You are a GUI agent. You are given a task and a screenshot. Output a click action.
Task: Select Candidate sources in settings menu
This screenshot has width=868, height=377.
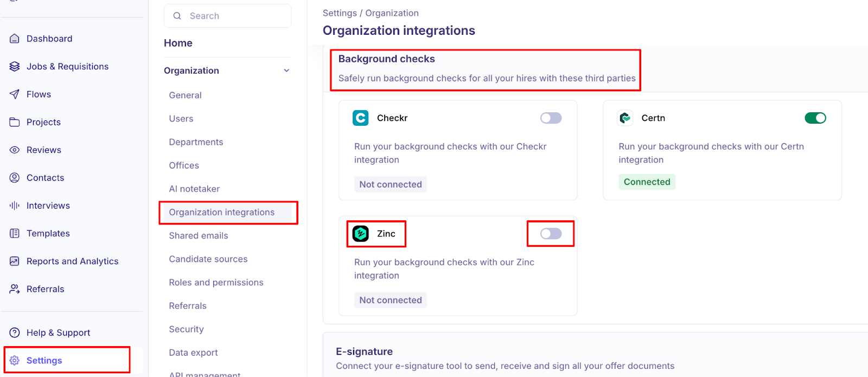coord(208,259)
